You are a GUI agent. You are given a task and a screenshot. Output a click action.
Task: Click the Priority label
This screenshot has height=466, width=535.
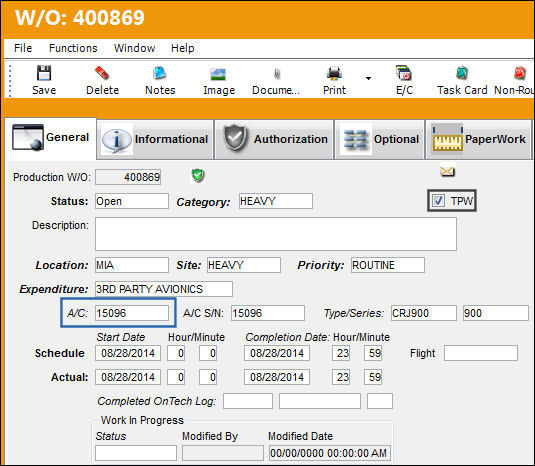[x=321, y=265]
